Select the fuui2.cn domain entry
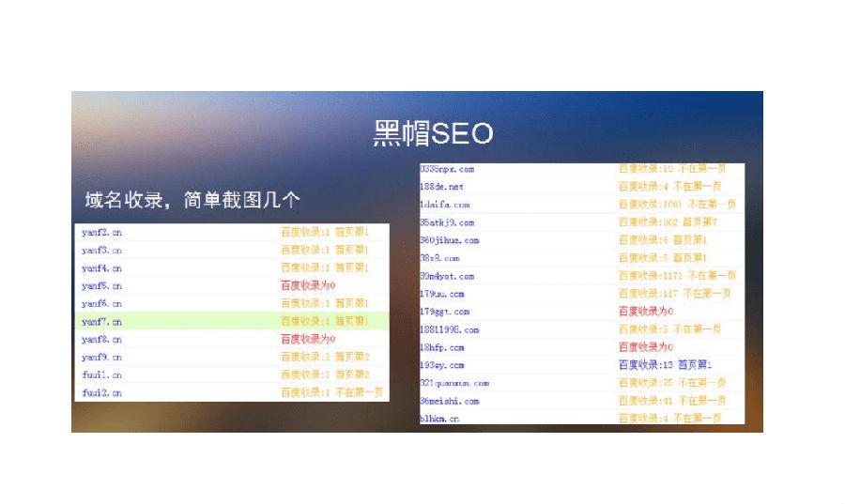The image size is (845, 504). click(101, 392)
